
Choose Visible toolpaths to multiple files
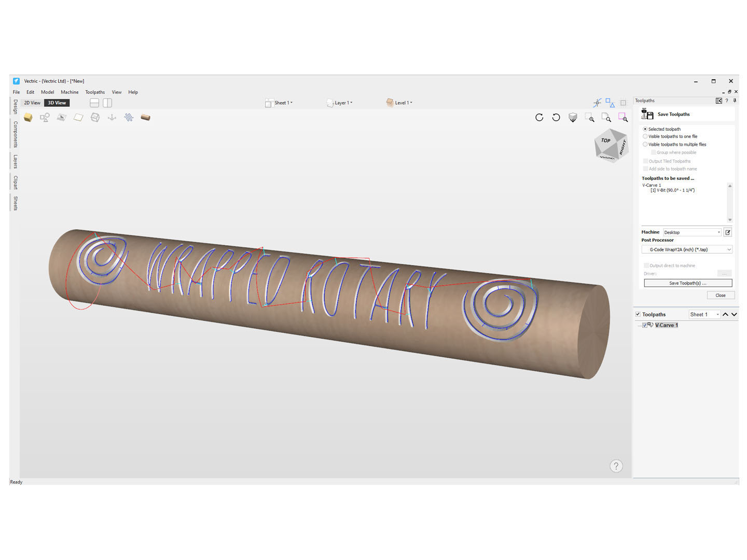pos(645,144)
